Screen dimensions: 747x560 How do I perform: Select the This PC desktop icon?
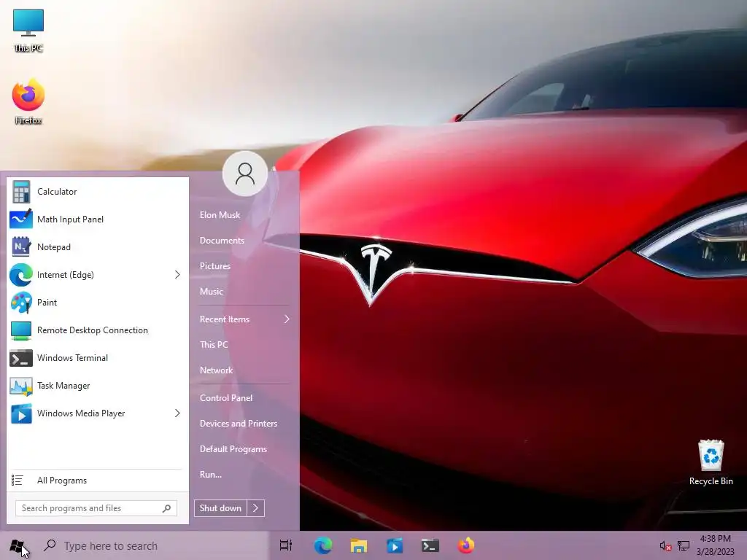tap(28, 31)
